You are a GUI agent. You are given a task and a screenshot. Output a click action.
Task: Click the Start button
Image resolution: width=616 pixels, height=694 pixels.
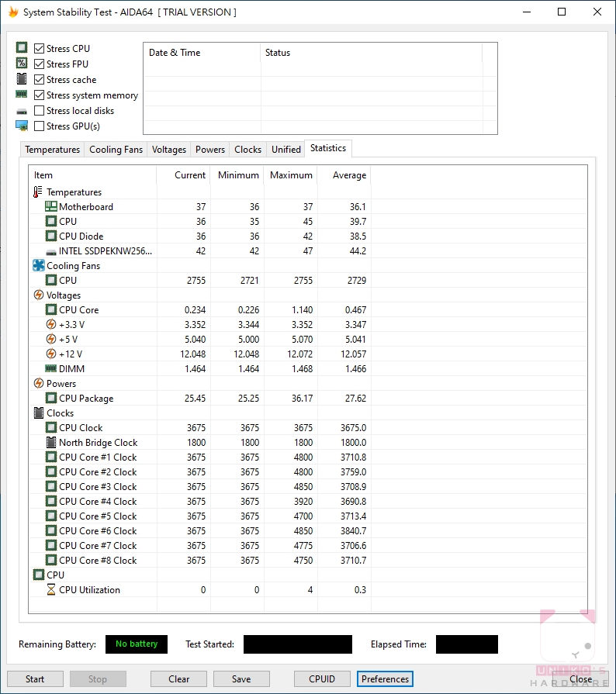pos(35,679)
